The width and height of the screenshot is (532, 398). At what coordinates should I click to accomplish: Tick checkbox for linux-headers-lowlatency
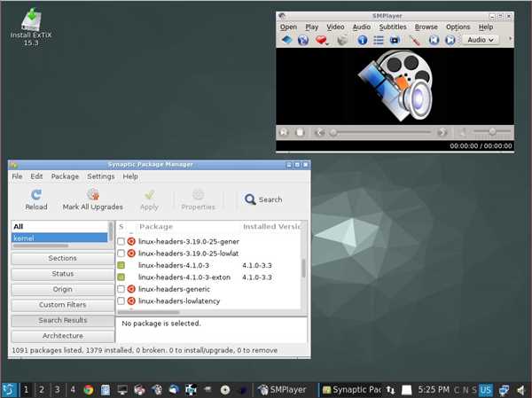click(121, 301)
